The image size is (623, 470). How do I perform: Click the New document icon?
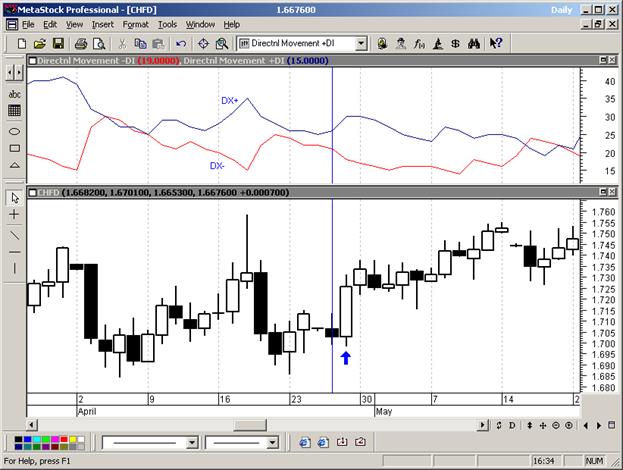(x=21, y=43)
